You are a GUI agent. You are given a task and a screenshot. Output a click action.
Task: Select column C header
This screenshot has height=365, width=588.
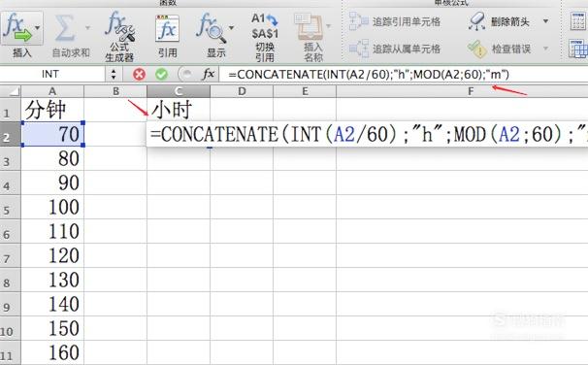tap(179, 91)
